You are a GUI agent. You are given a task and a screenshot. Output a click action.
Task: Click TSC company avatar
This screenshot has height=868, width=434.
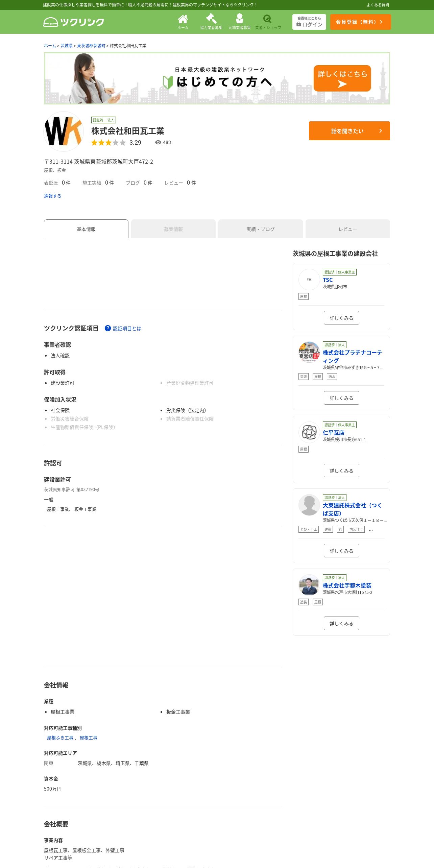coord(309,280)
